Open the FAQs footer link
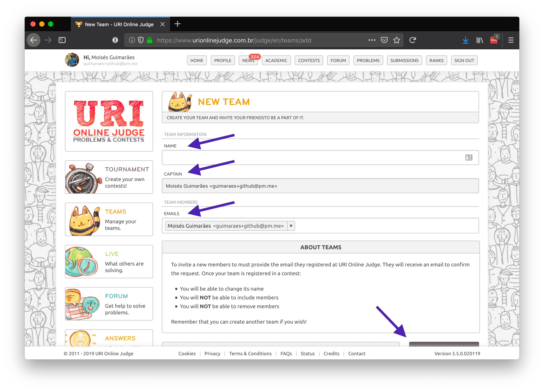Viewport: 544px width, 392px height. (x=286, y=354)
